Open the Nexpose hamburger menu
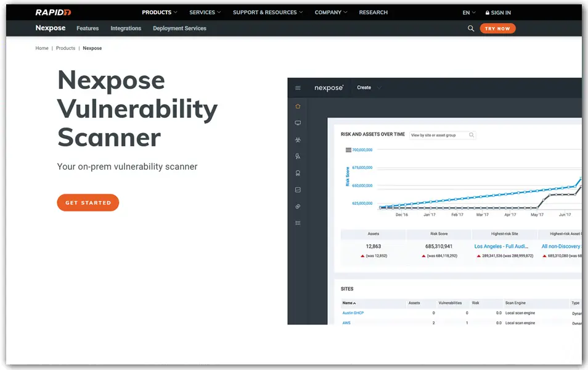Image resolution: width=588 pixels, height=370 pixels. (298, 88)
